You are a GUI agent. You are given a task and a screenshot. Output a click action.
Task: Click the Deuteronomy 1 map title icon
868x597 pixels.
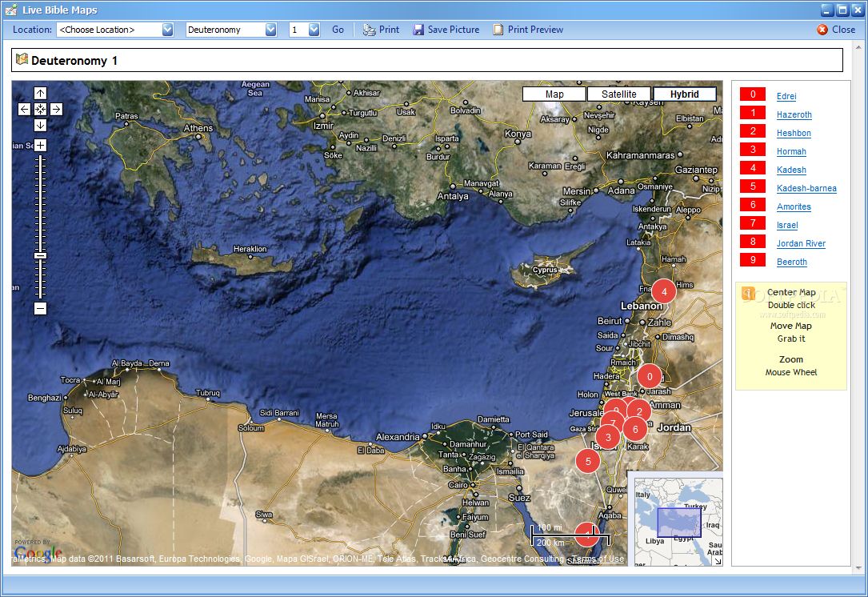pyautogui.click(x=22, y=59)
